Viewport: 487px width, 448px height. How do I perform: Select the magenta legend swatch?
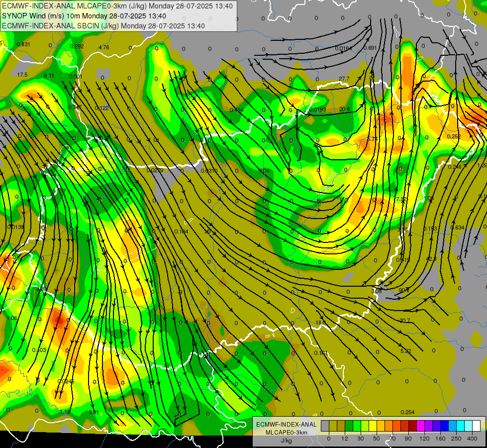tap(421, 426)
